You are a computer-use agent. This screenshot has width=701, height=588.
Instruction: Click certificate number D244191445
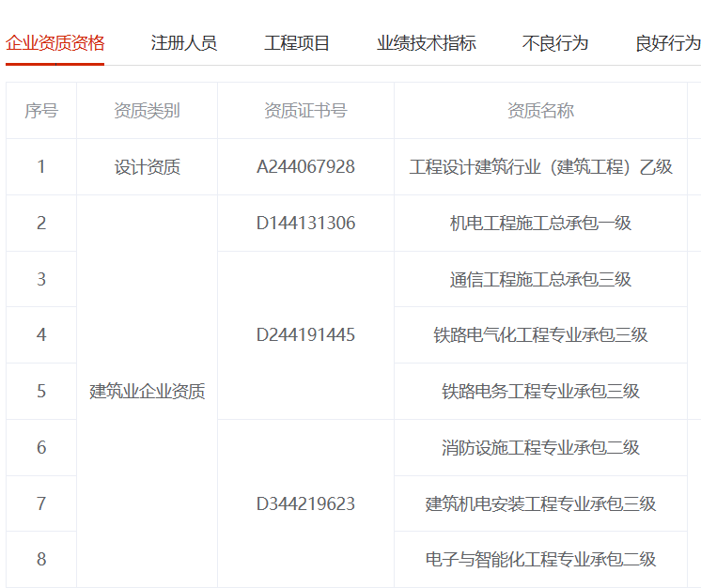pyautogui.click(x=305, y=335)
